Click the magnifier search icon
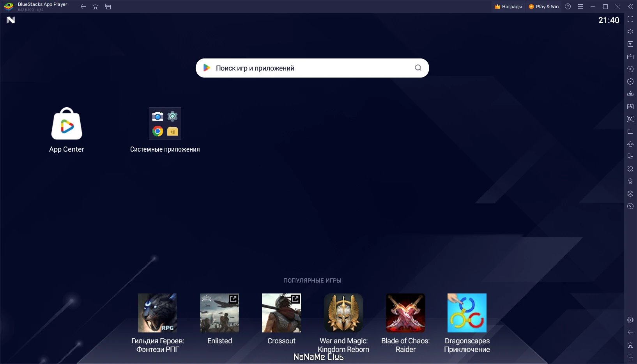The width and height of the screenshot is (637, 364). click(418, 68)
